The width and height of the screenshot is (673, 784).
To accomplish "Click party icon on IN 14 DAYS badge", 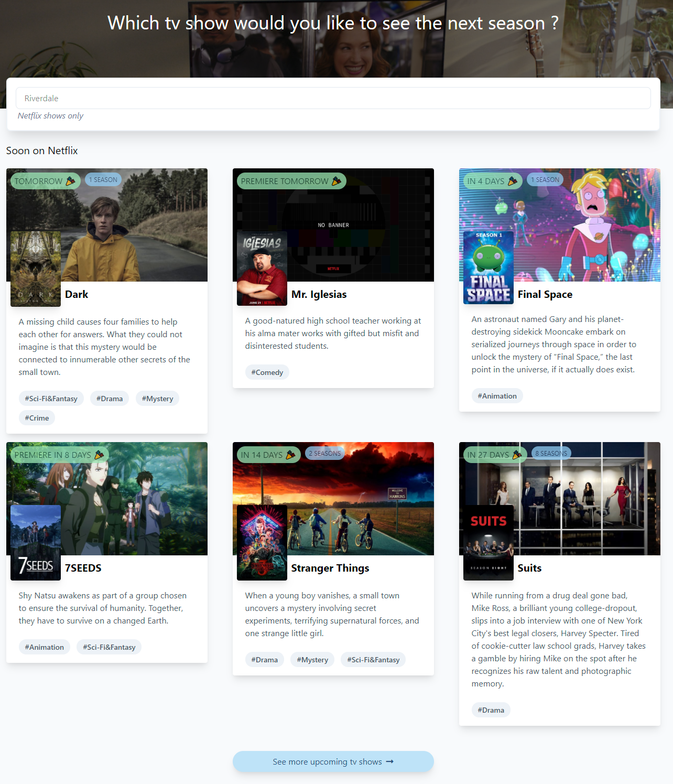I will 291,455.
